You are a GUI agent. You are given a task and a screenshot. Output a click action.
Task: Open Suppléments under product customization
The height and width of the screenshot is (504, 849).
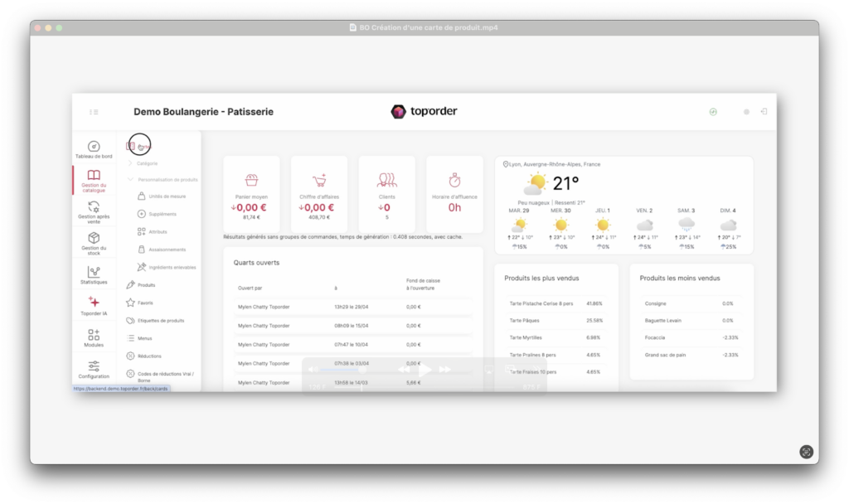pos(162,214)
